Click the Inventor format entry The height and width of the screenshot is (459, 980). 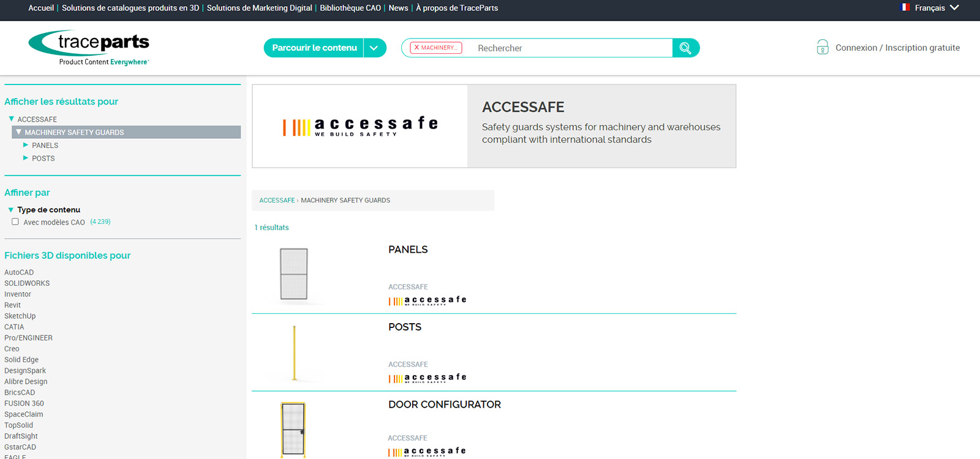coord(18,294)
